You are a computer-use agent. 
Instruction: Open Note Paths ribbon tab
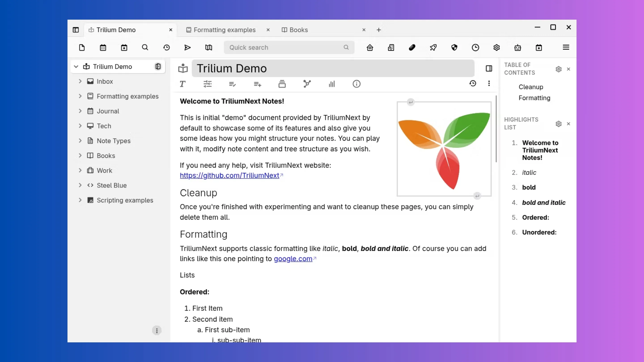(x=282, y=84)
